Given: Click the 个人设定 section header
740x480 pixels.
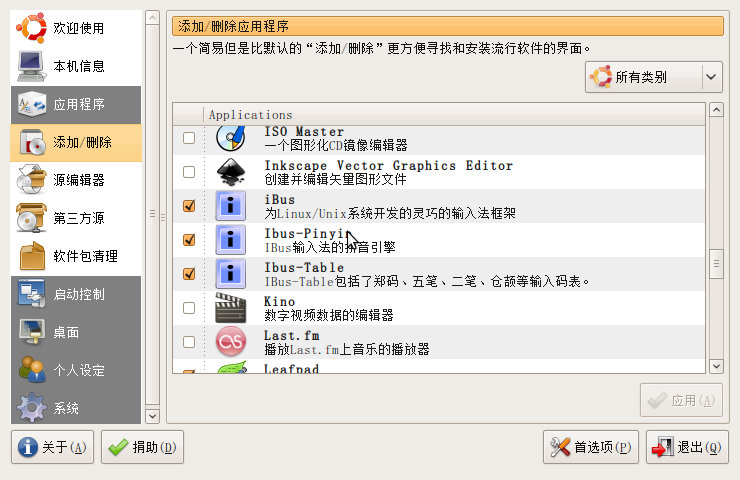Looking at the screenshot, I should [76, 370].
